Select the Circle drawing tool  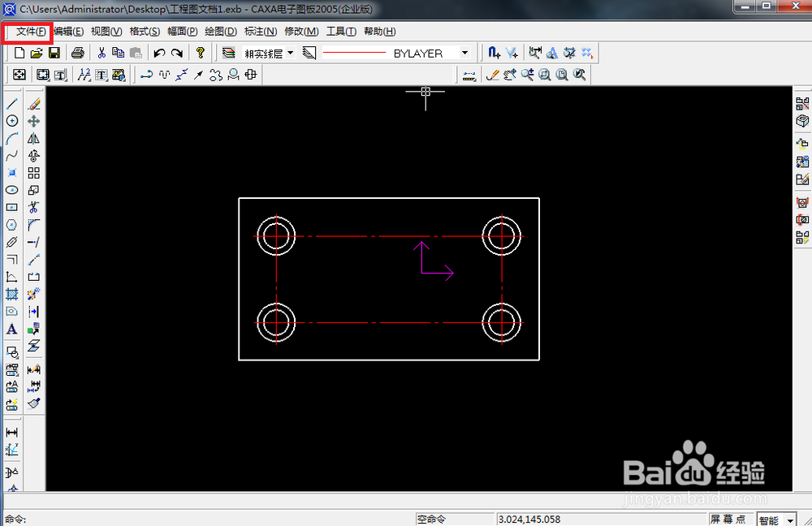12,121
